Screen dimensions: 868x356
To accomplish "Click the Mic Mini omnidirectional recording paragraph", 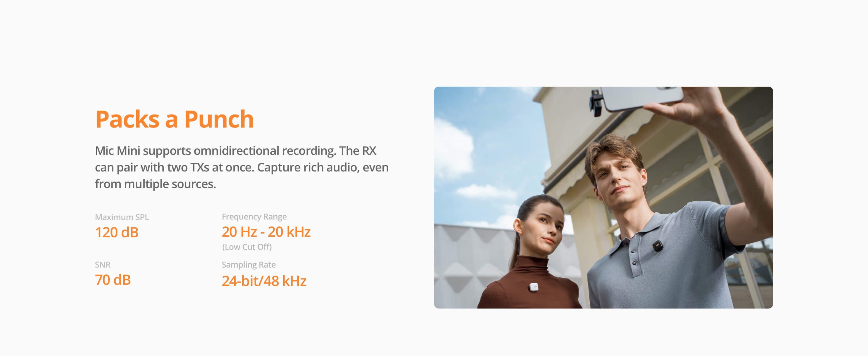I will [242, 167].
